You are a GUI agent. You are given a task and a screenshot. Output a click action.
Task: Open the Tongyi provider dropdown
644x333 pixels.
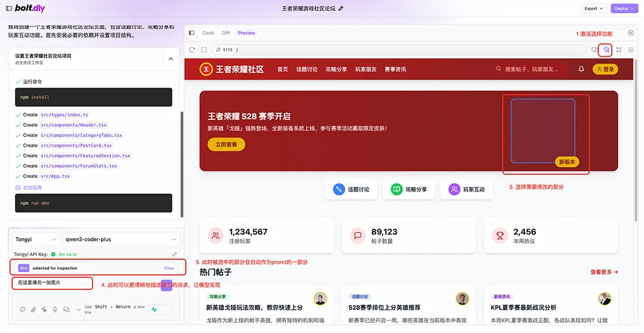(x=36, y=239)
